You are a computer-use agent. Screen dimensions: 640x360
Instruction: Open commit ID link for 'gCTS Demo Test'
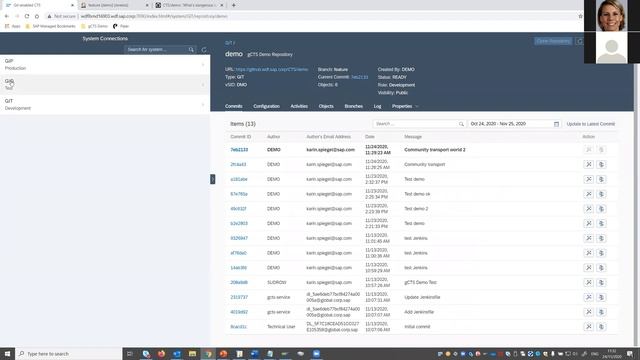click(239, 282)
